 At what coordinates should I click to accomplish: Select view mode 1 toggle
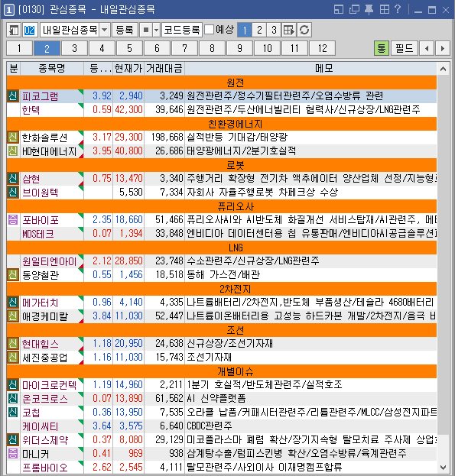(245, 30)
